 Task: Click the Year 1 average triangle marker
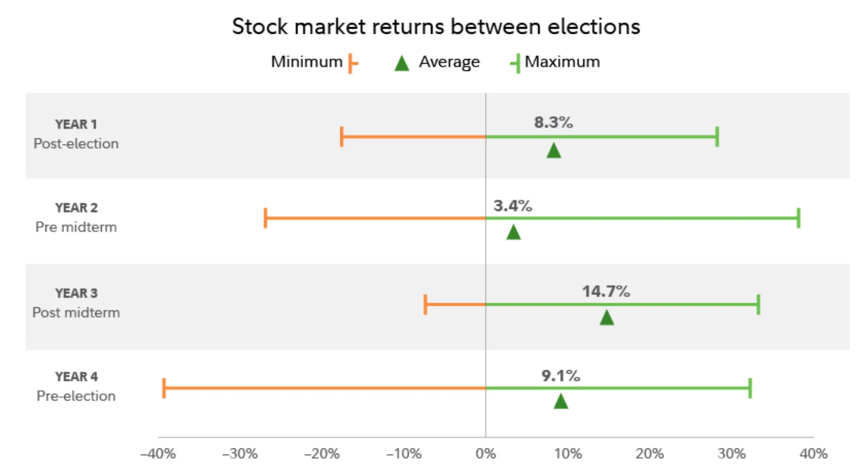click(x=554, y=151)
